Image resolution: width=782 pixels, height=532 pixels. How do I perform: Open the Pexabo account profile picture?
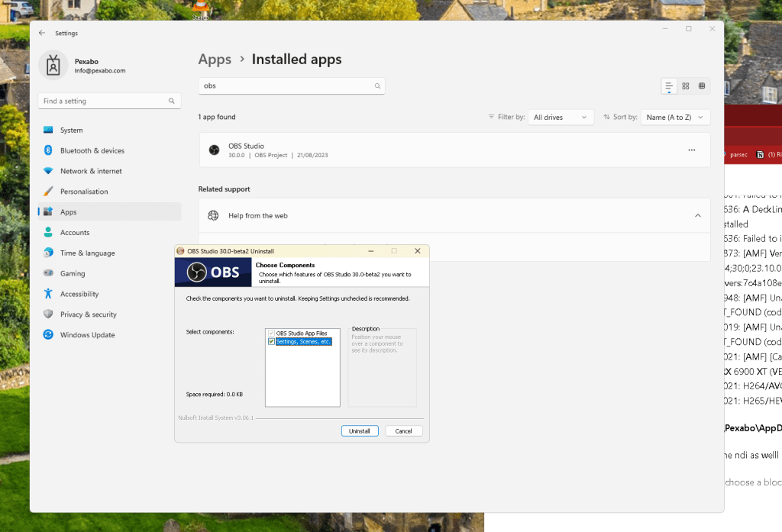(x=53, y=66)
